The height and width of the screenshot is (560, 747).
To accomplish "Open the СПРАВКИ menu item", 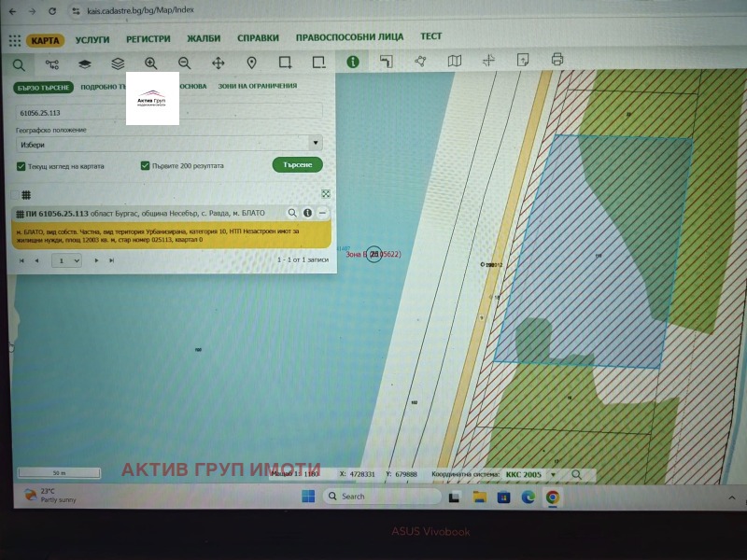I will [258, 38].
